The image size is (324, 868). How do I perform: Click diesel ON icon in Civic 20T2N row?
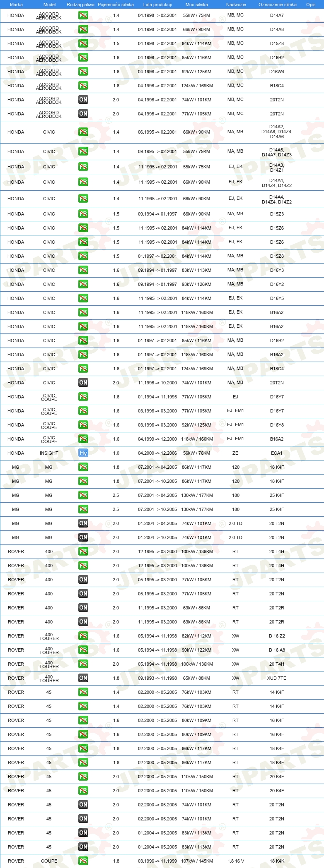[83, 383]
